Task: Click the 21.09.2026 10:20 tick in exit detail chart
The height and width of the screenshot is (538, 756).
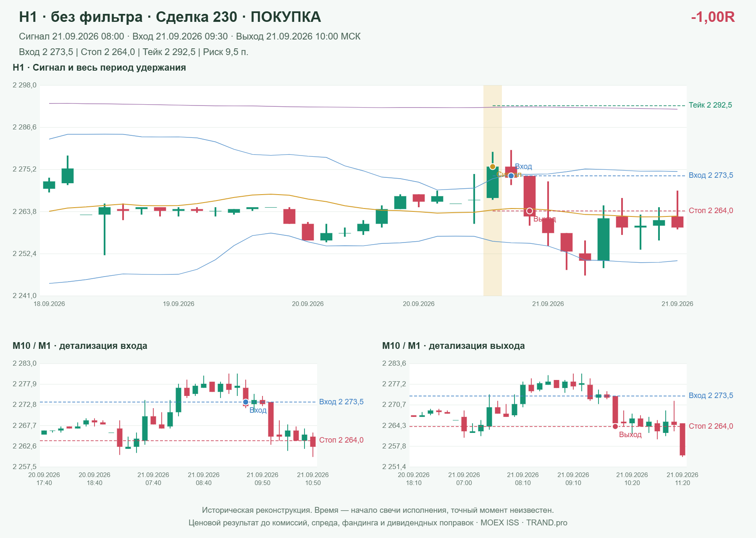Action: click(x=632, y=479)
